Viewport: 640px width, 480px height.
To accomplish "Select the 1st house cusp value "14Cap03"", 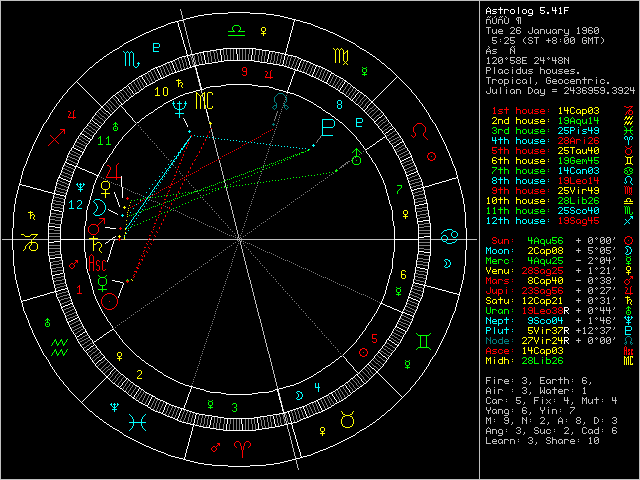I will pos(578,111).
